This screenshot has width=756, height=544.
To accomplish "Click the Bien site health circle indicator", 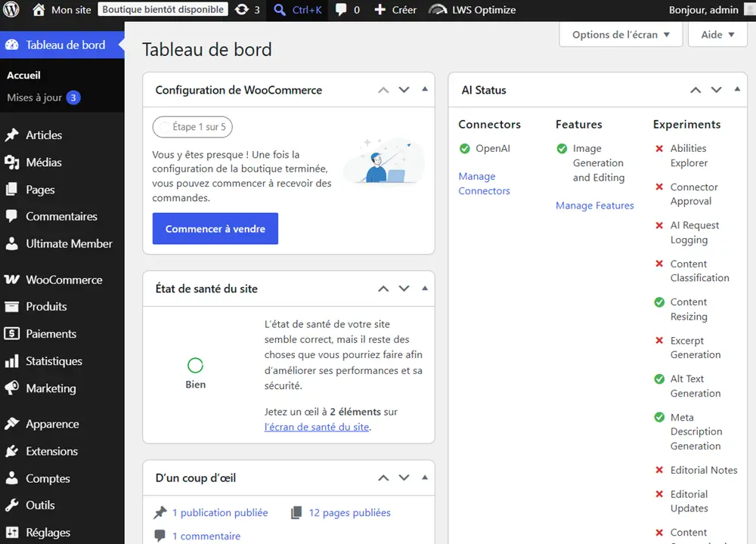I will click(x=195, y=365).
